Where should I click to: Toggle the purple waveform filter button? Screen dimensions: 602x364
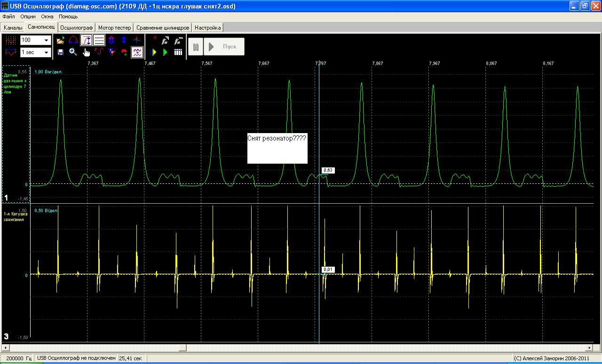137,52
